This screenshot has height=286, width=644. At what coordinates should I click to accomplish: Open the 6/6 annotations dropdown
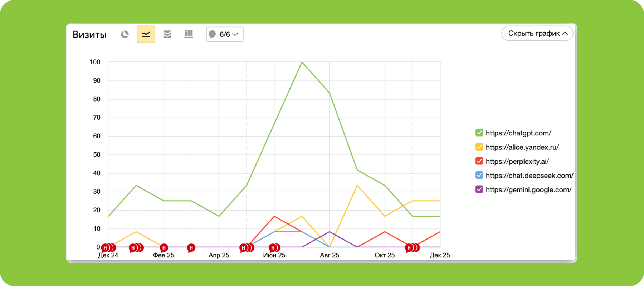[x=225, y=34]
